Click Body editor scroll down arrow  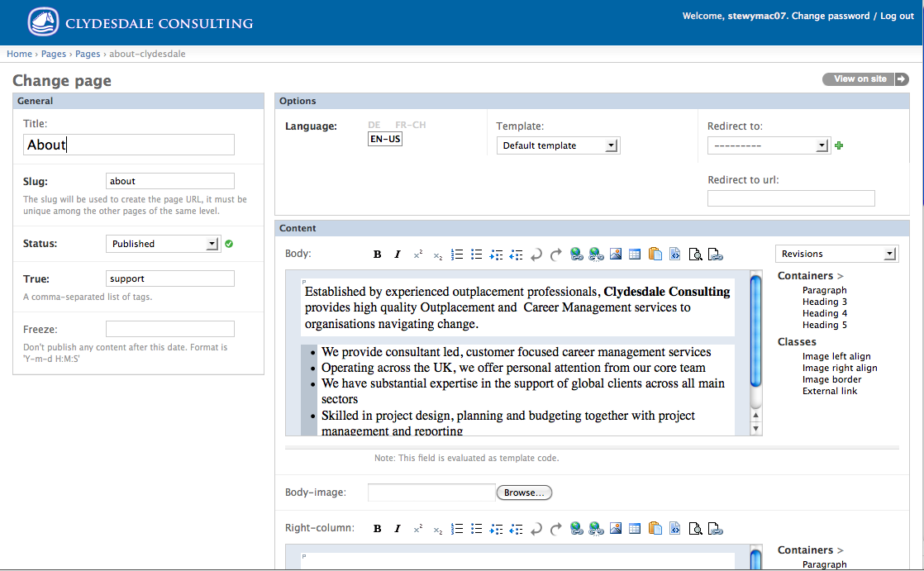point(755,429)
